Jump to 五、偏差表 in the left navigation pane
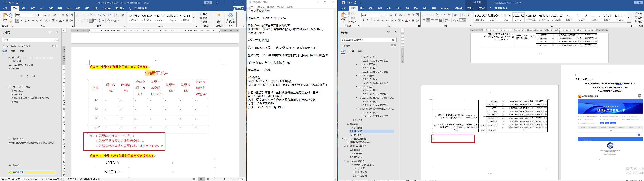Image resolution: width=644 pixels, height=181 pixels. 14,165
